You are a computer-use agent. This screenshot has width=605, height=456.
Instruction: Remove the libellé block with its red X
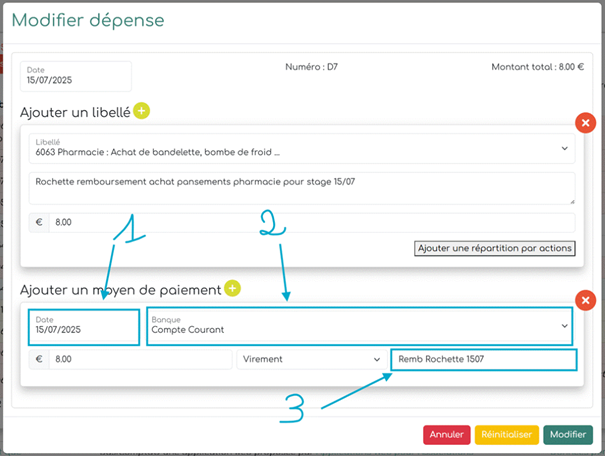tap(585, 123)
